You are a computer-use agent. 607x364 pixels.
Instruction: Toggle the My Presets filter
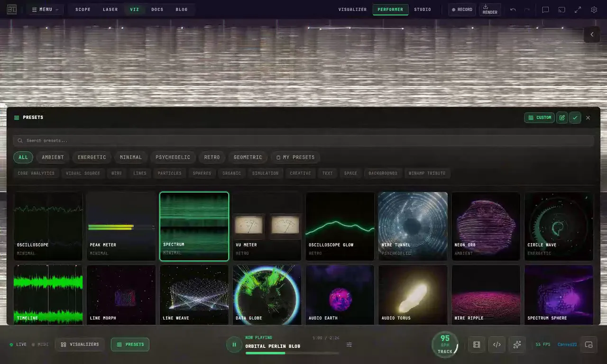(295, 157)
